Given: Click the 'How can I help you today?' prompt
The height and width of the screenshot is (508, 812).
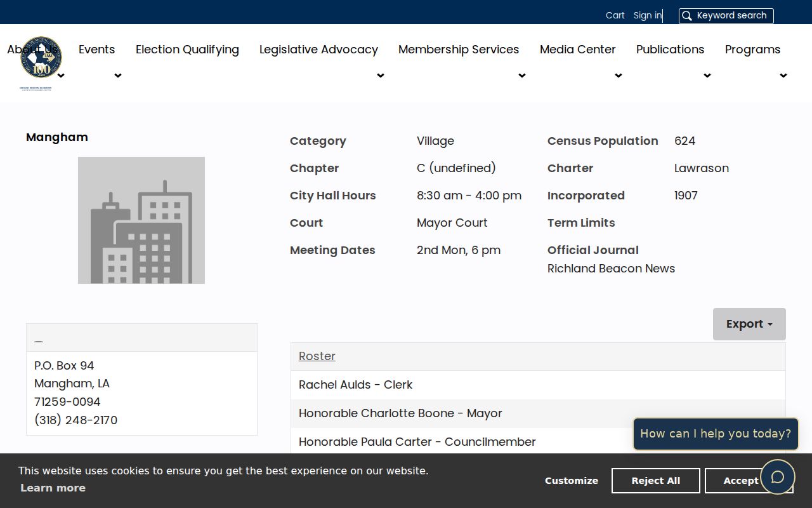Looking at the screenshot, I should pos(716,434).
